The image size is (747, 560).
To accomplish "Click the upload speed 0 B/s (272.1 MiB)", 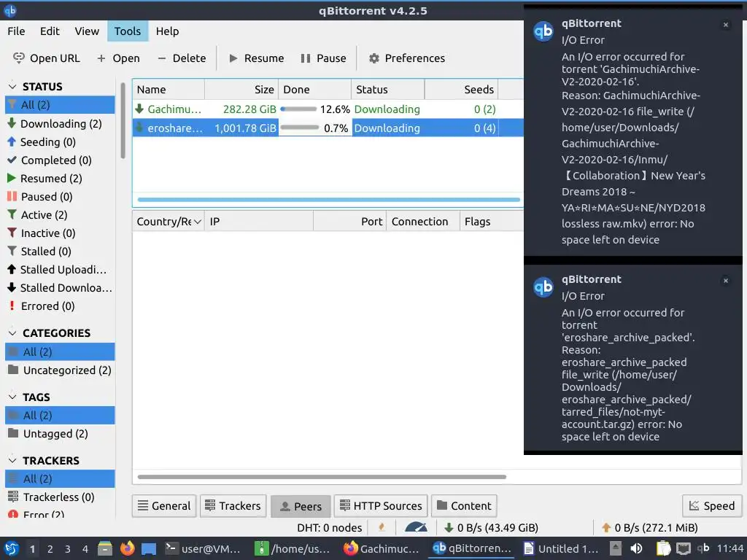I will pos(650,528).
